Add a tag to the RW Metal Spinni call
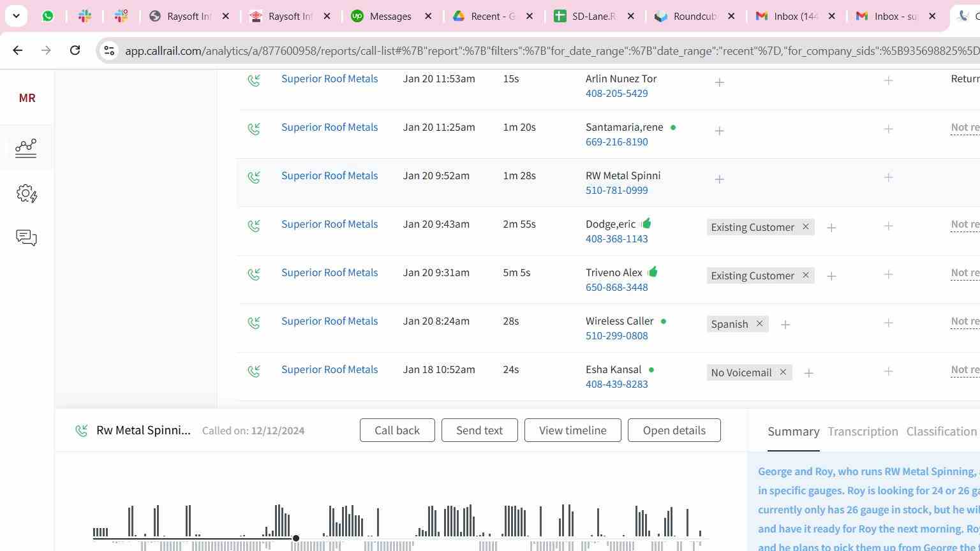Viewport: 980px width, 551px height. pyautogui.click(x=719, y=179)
